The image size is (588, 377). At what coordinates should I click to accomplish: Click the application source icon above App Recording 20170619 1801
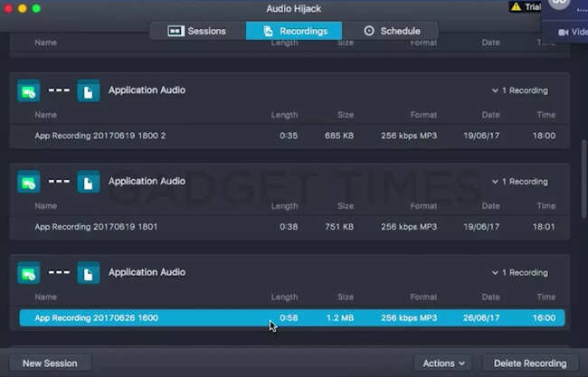(x=29, y=182)
